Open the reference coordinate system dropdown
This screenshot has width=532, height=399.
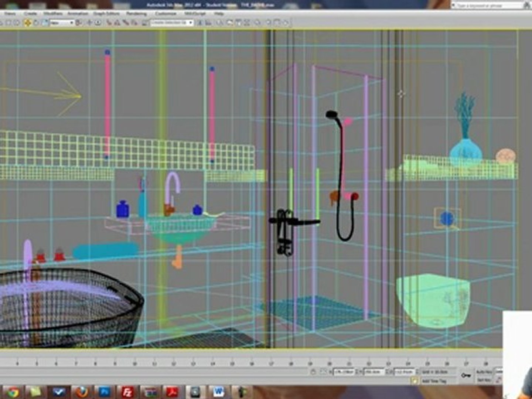[x=62, y=23]
